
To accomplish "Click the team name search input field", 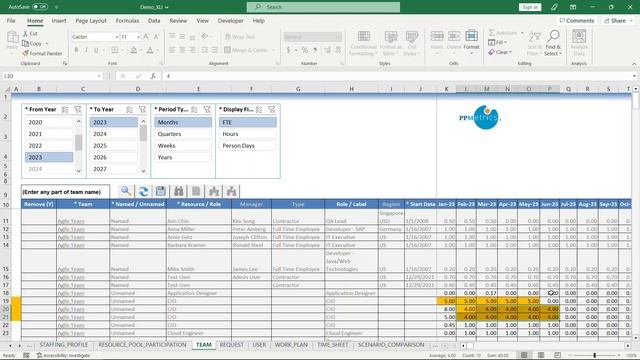I will (x=65, y=192).
